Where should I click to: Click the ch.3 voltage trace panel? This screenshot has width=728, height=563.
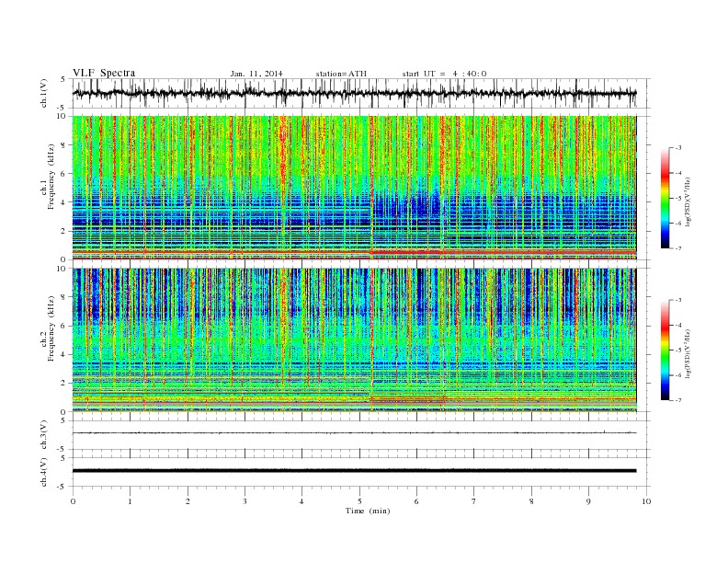tap(361, 435)
